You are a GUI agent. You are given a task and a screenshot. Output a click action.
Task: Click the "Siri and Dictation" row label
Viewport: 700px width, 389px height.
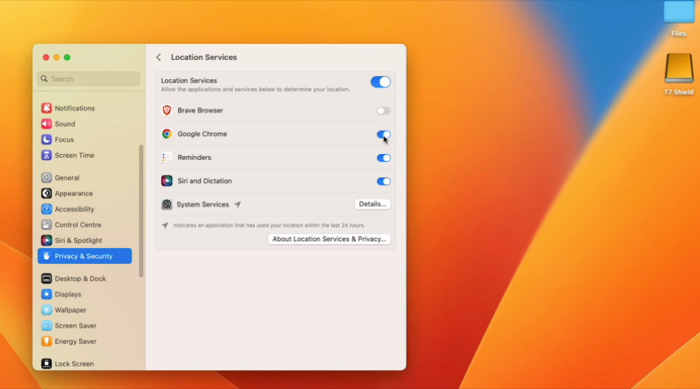coord(204,181)
